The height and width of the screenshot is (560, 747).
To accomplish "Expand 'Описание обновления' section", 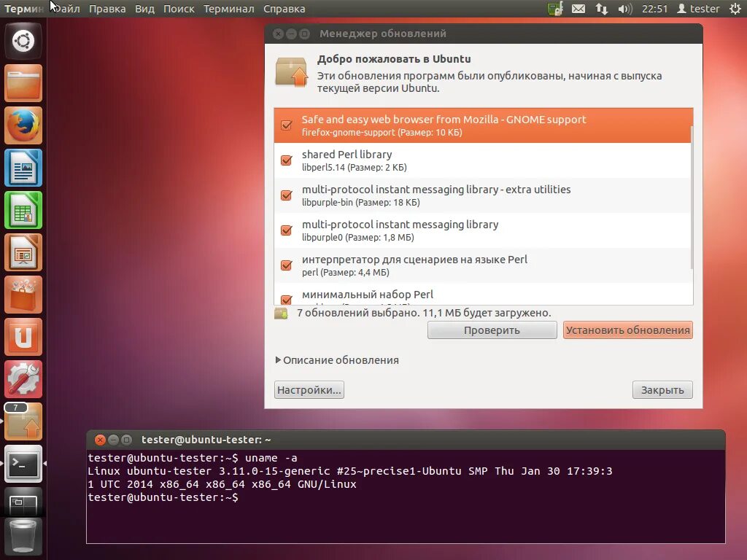I will (337, 360).
